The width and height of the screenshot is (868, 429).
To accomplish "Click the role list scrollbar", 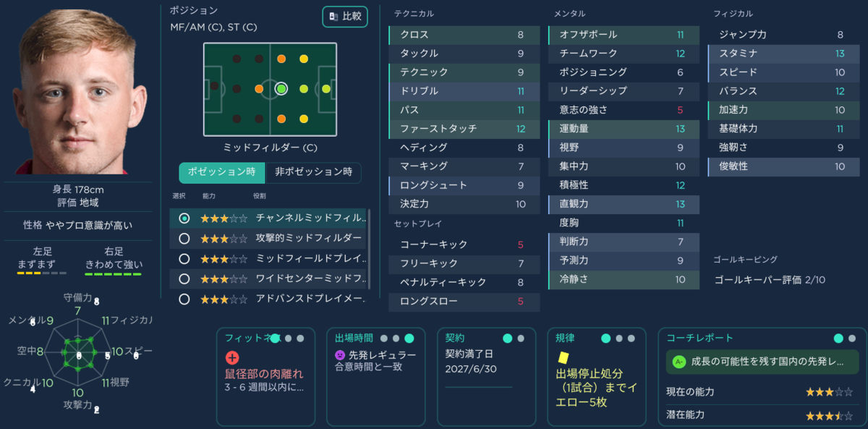I will coord(370,249).
